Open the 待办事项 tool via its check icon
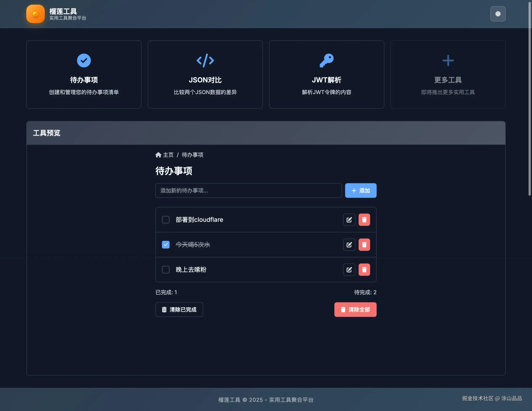Screen dimensions: 532x411 (84, 60)
